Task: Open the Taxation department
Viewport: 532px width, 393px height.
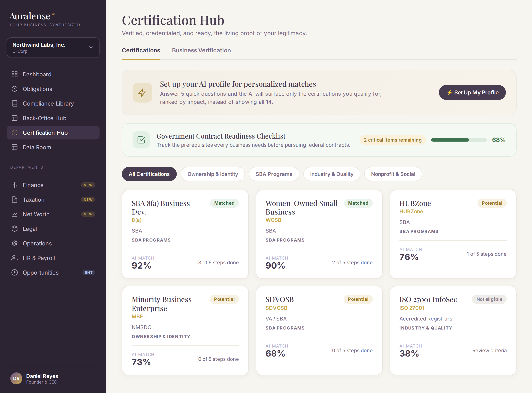Action: tap(53, 200)
